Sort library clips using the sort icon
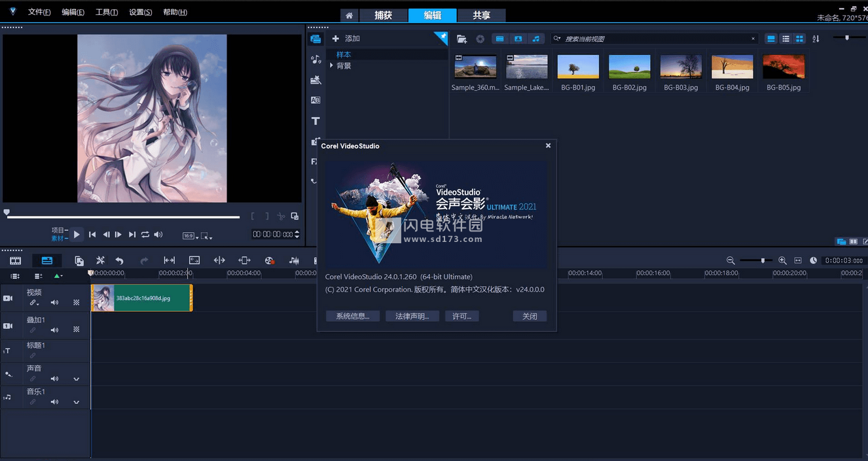Screen dimensions: 868x461 pyautogui.click(x=816, y=39)
